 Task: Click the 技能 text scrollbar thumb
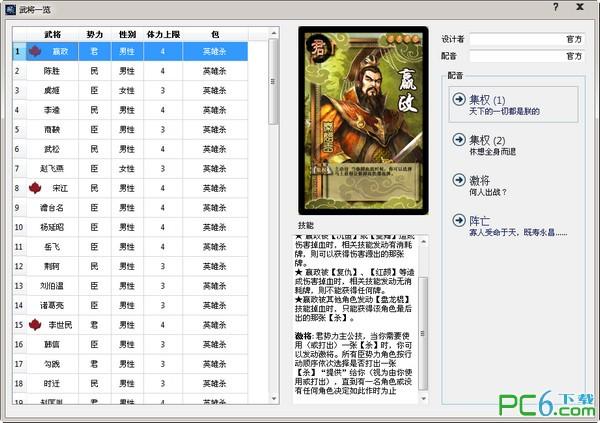click(x=423, y=333)
